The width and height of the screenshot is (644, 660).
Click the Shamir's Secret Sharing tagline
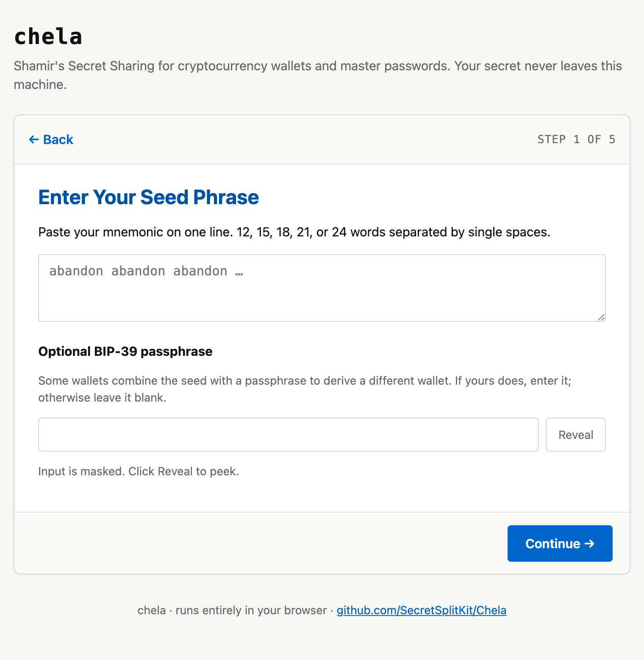click(x=318, y=75)
